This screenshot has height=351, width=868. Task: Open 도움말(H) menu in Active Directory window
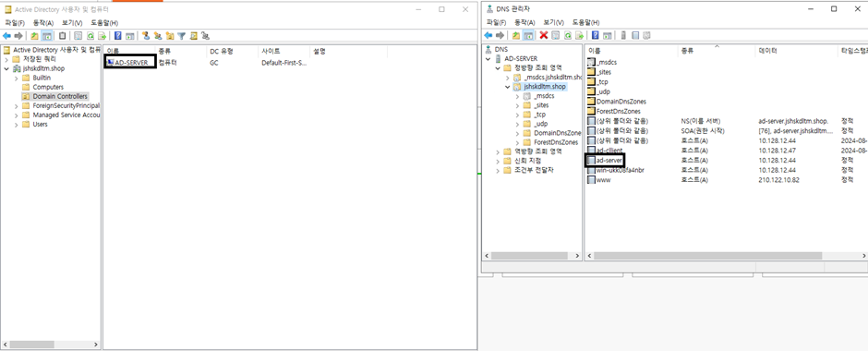point(104,23)
